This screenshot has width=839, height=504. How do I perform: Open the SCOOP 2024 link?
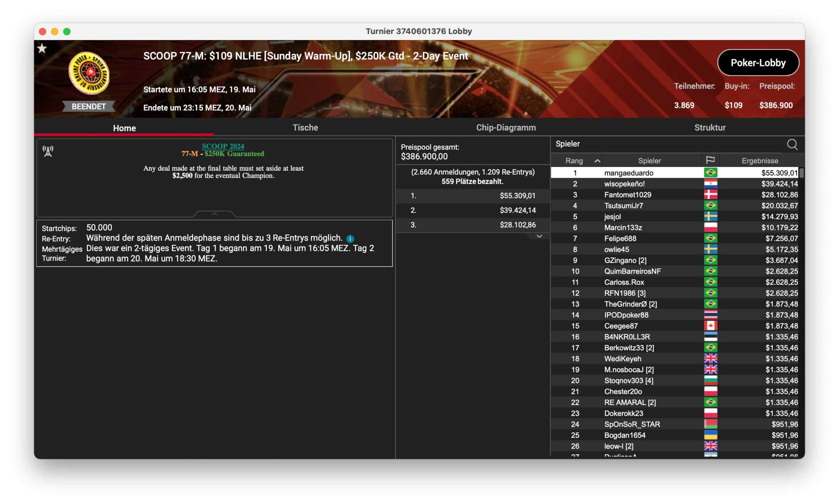click(223, 146)
